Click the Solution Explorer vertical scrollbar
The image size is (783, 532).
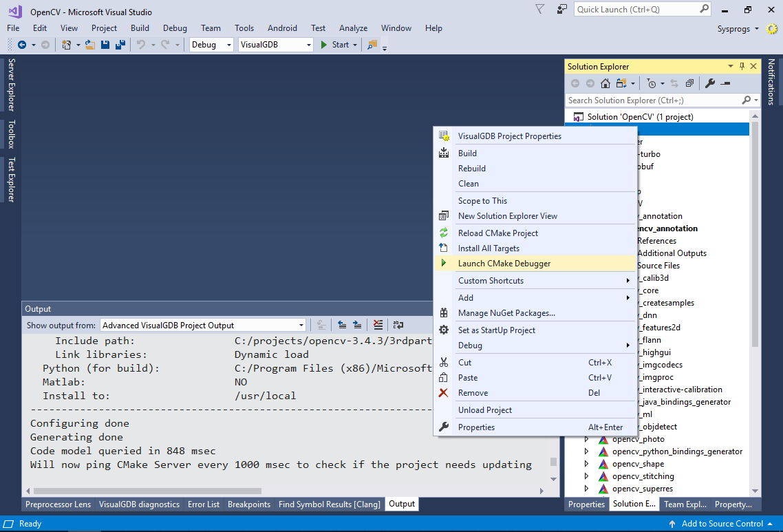(x=755, y=235)
